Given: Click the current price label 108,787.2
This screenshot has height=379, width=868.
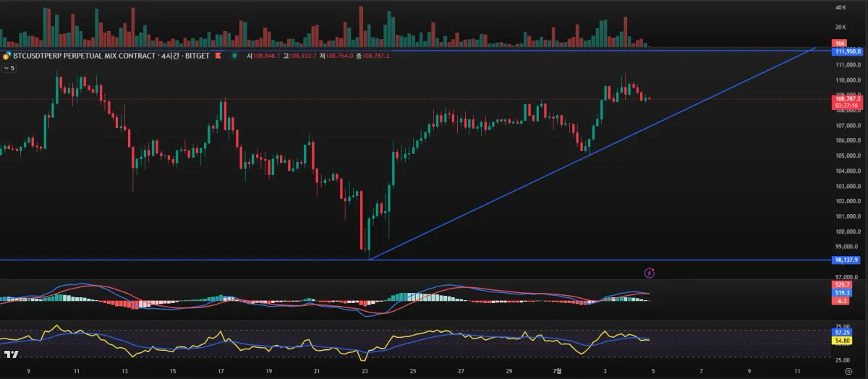Looking at the screenshot, I should point(847,98).
